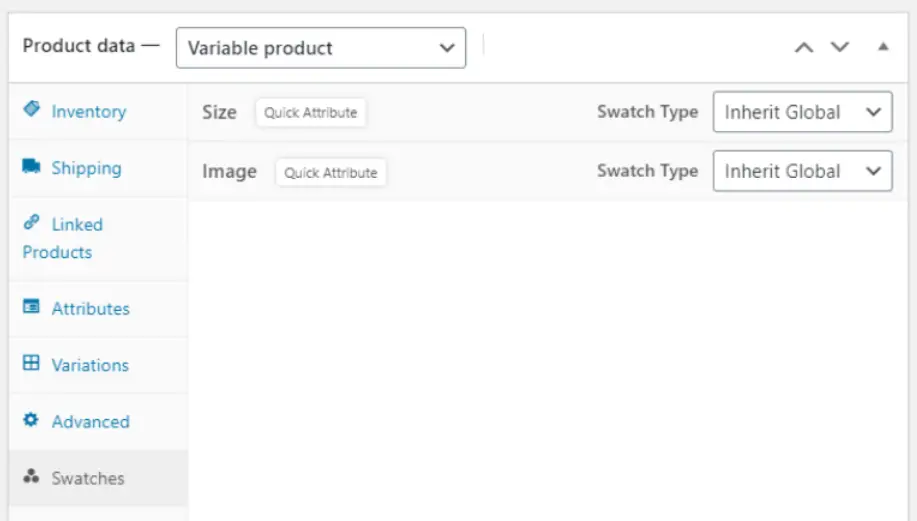
Task: Click the Attributes list icon
Action: point(31,307)
